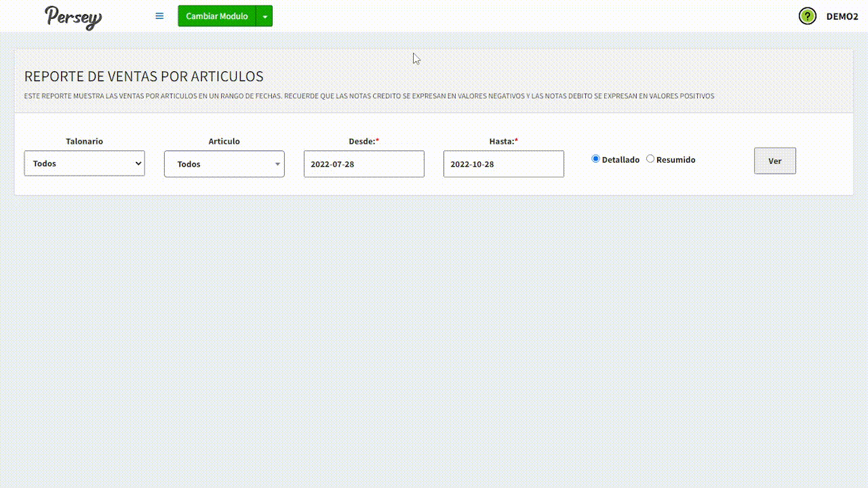The width and height of the screenshot is (868, 488).
Task: Select the Detallado radio button
Action: click(x=595, y=159)
